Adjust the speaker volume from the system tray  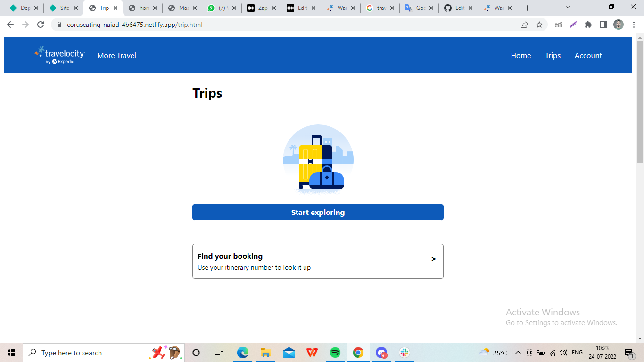point(563,352)
